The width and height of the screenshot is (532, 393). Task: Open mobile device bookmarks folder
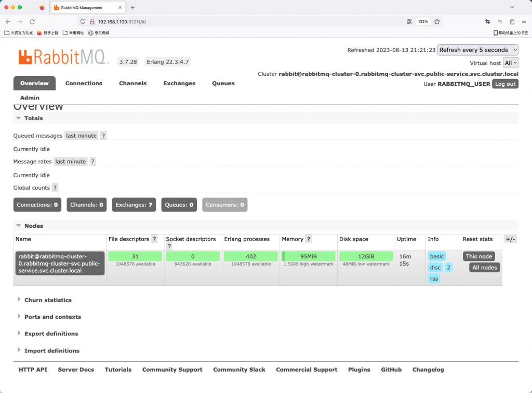click(x=511, y=33)
